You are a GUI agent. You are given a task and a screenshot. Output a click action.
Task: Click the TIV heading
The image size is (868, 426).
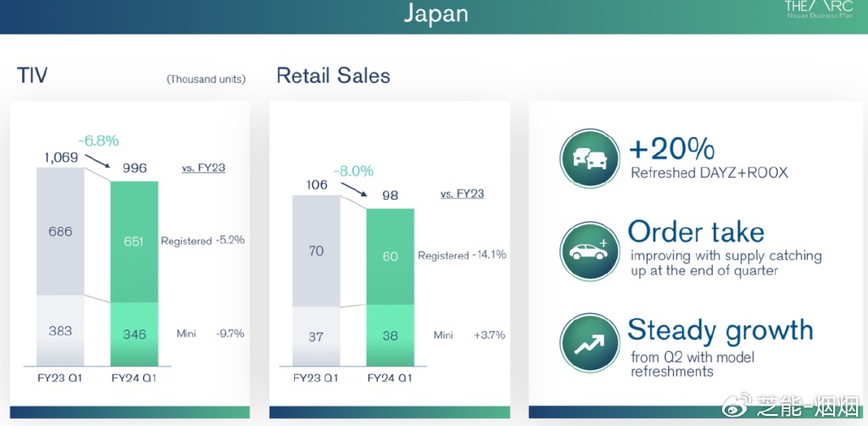[x=32, y=75]
